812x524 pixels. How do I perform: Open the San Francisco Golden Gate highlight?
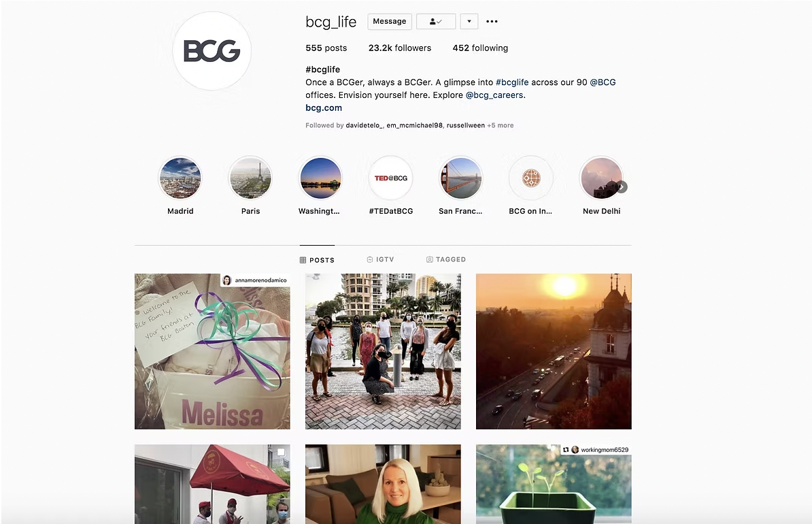(x=460, y=178)
